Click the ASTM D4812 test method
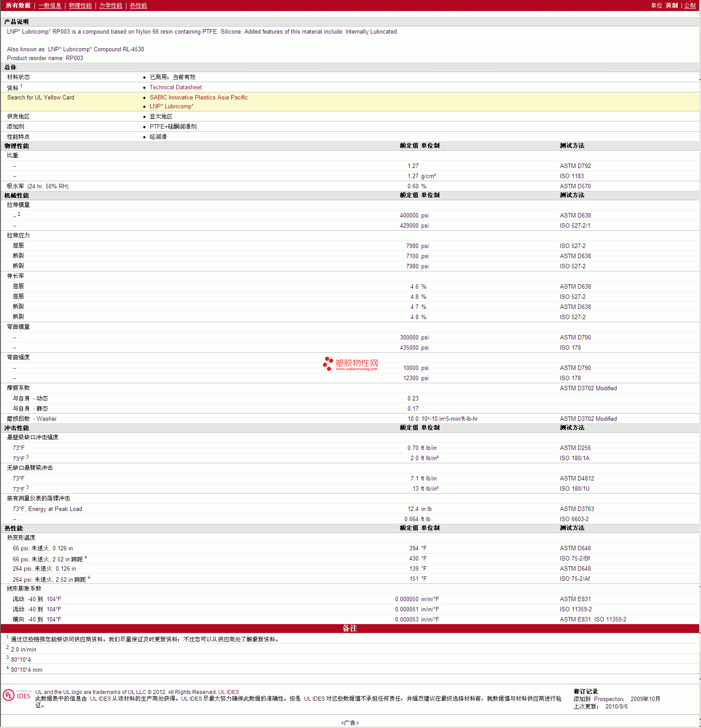This screenshot has width=701, height=728. pos(577,479)
